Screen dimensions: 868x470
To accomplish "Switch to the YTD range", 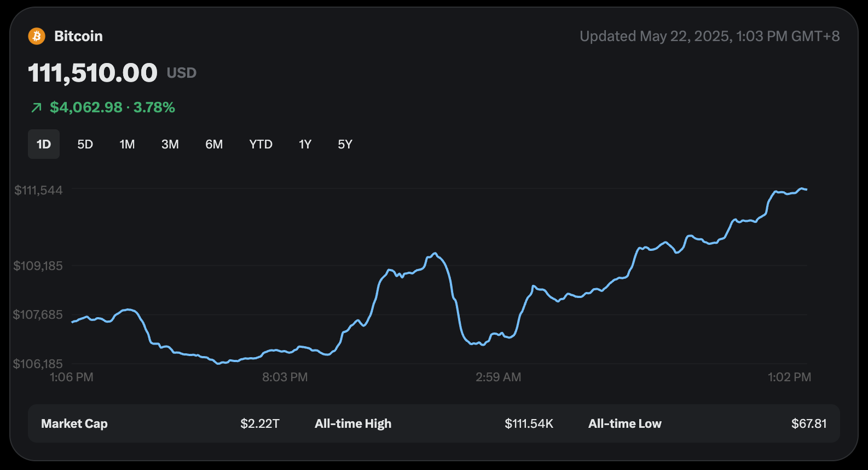I will pos(261,144).
